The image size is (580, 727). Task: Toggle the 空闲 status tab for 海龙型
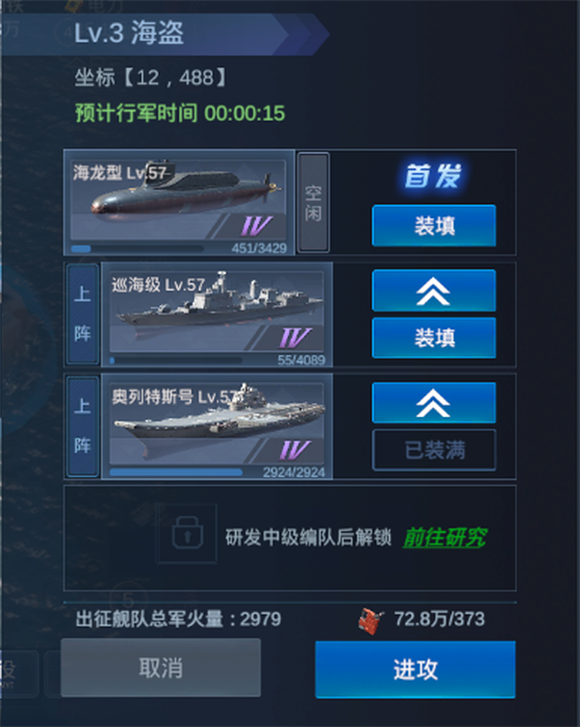[313, 203]
